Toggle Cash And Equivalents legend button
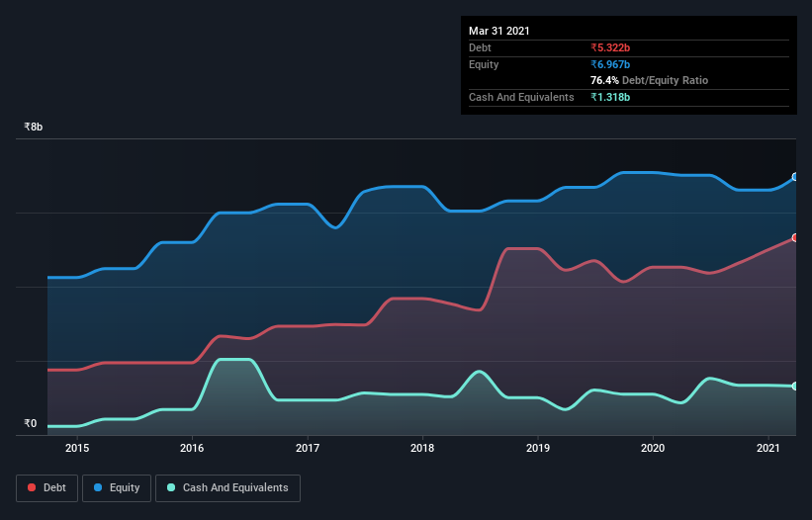812x520 pixels. [227, 488]
